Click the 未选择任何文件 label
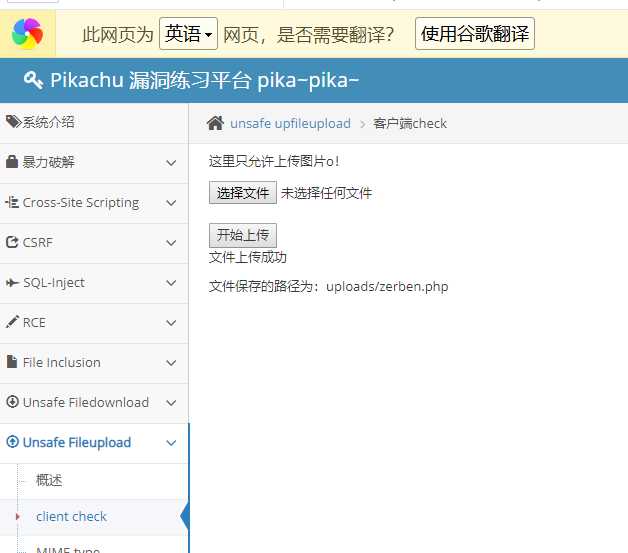Screen dimensions: 628x553 326,193
